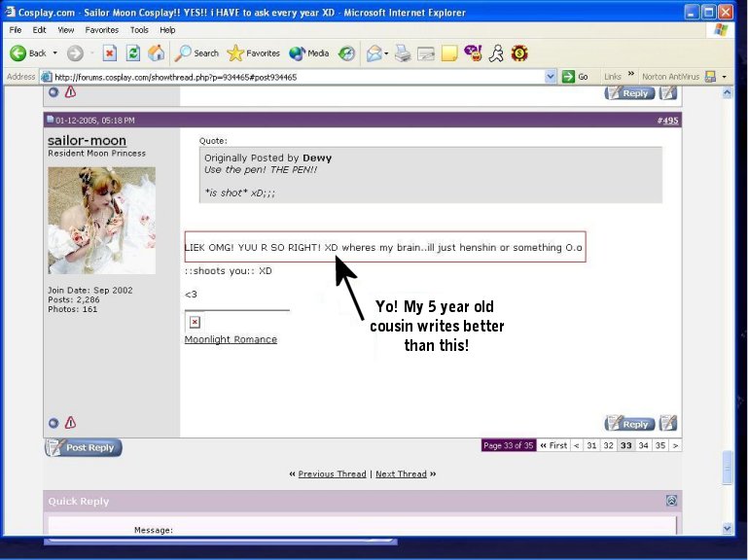Go to page 34
748x560 pixels.
click(643, 445)
